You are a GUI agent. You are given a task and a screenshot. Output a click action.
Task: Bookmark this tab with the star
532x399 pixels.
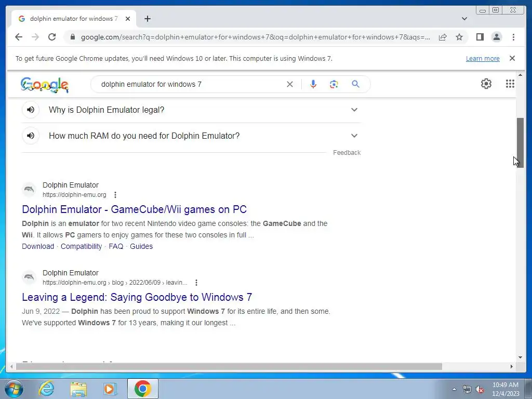459,37
